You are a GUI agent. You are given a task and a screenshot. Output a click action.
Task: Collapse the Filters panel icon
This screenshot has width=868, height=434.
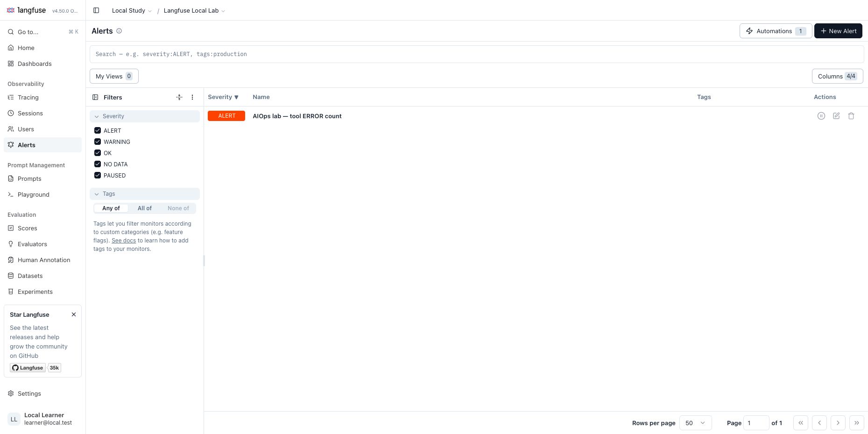point(95,97)
